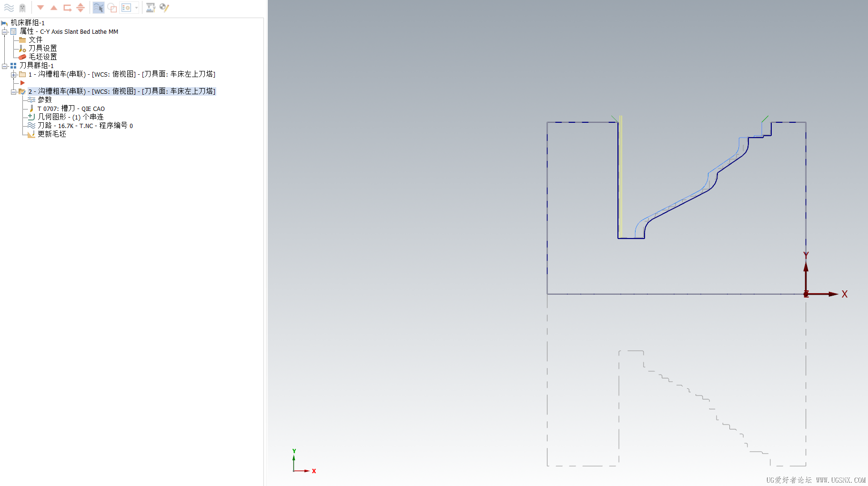The height and width of the screenshot is (486, 868).
Task: Toggle only display associative geometry button
Action: coord(112,8)
